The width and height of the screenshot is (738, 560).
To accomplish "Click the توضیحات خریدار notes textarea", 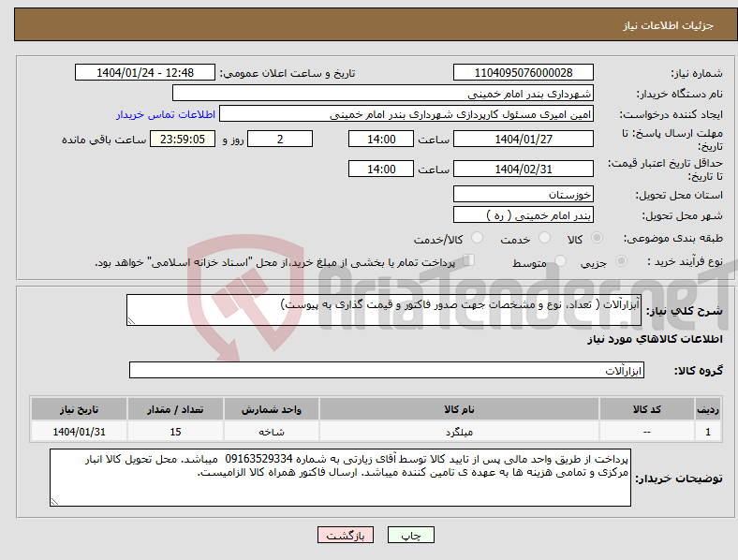I will pos(340,479).
